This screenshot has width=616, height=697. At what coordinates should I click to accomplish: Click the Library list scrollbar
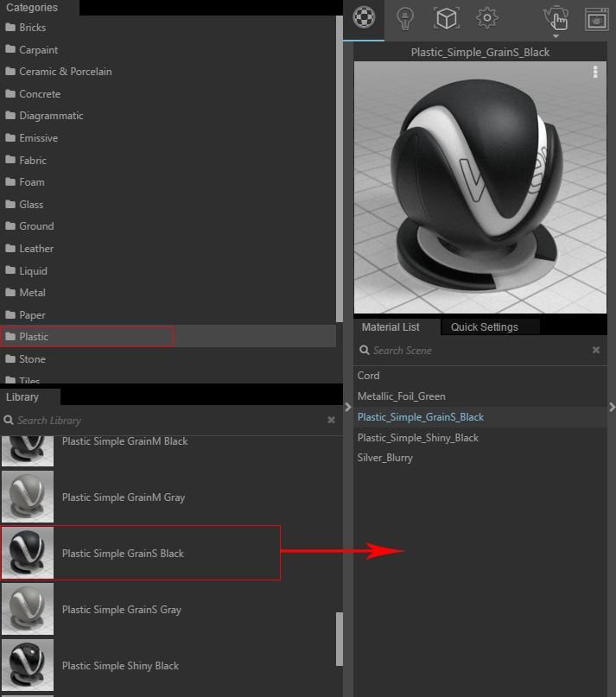click(340, 639)
